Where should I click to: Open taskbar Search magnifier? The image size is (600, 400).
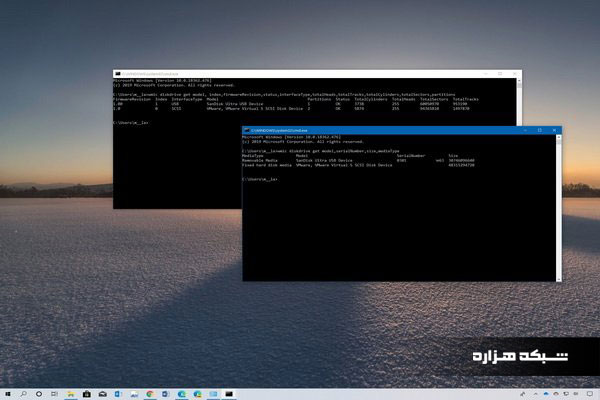[x=23, y=394]
